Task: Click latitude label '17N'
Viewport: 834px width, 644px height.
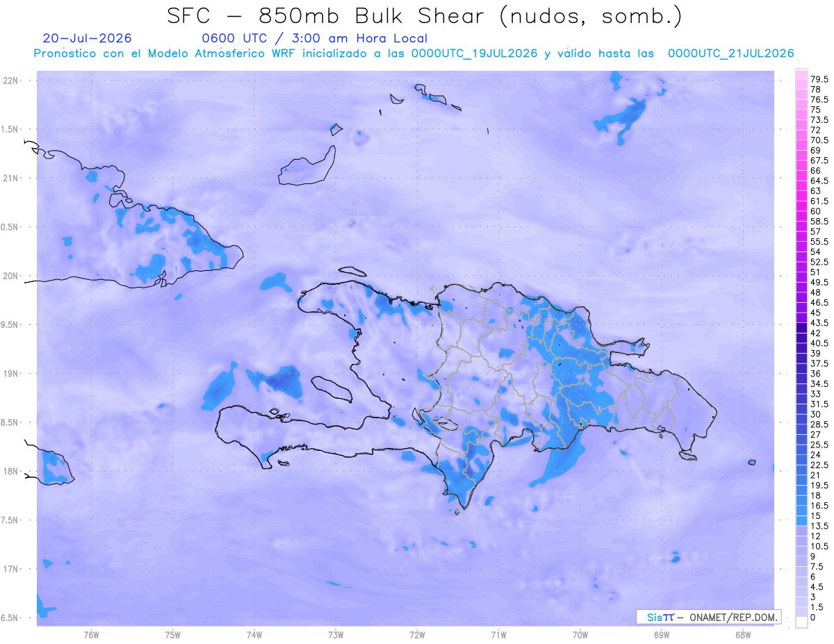Action: (11, 569)
